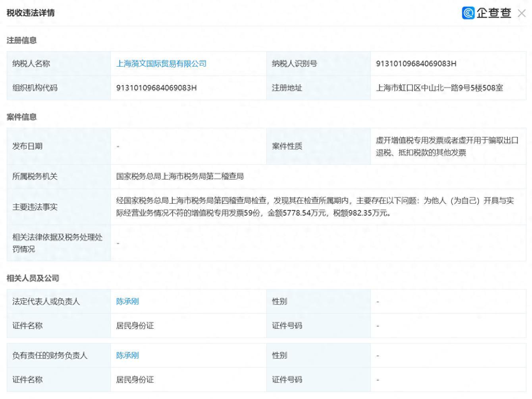Select organization code value 91310109684069083H
The height and width of the screenshot is (399, 532).
156,88
